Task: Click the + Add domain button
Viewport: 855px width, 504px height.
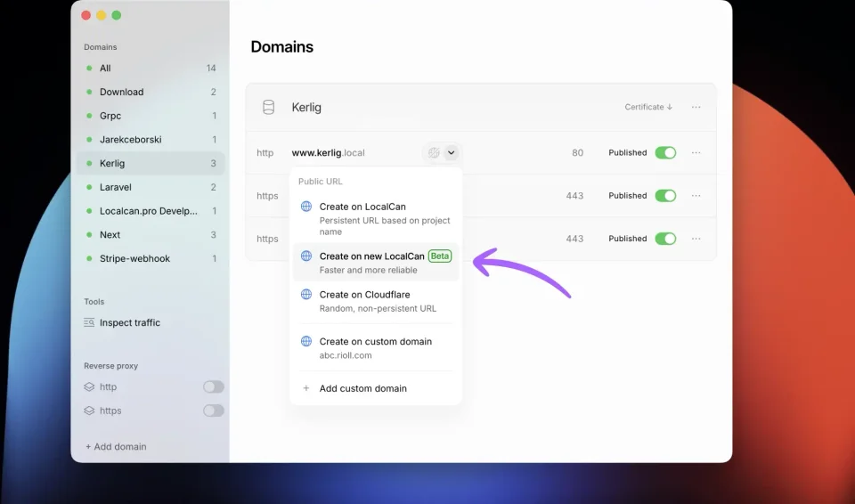Action: [x=116, y=447]
